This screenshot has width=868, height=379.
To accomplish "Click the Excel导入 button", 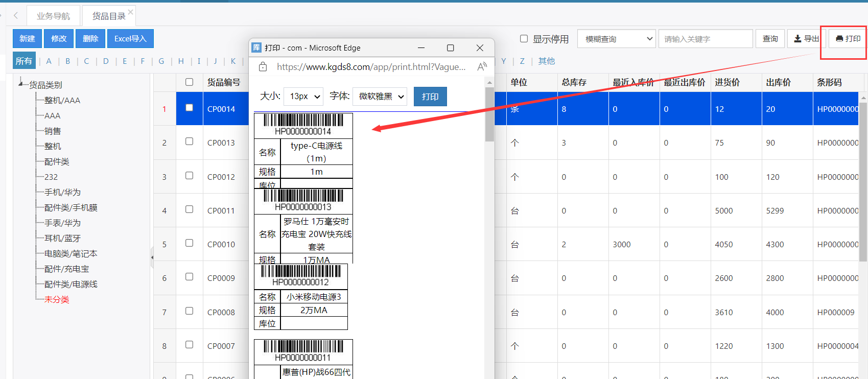I will coord(130,39).
